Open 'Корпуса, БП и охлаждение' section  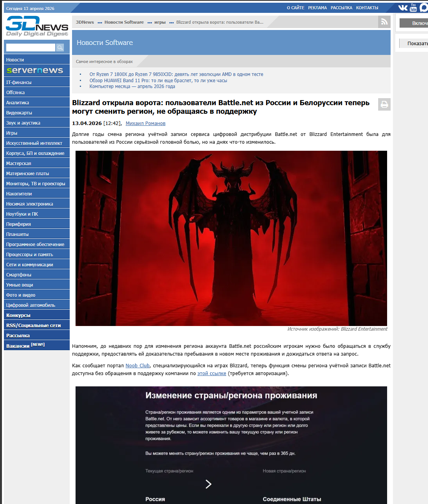tap(37, 153)
